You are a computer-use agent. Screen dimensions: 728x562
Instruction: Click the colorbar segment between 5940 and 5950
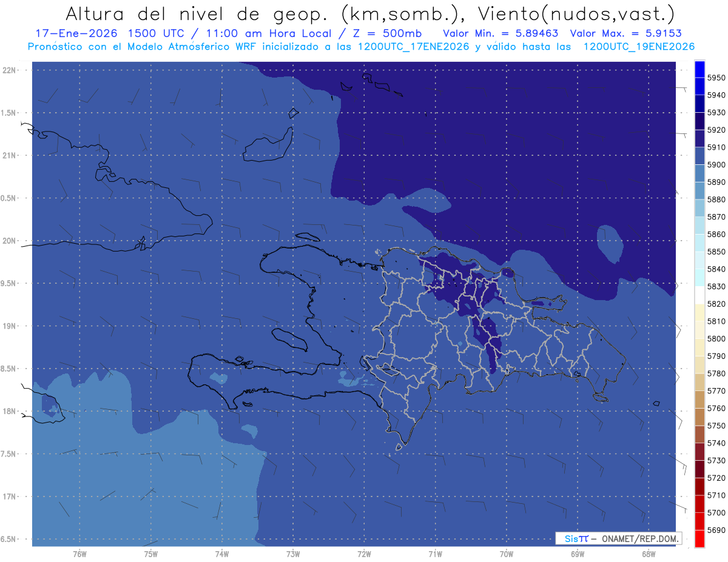[x=699, y=87]
